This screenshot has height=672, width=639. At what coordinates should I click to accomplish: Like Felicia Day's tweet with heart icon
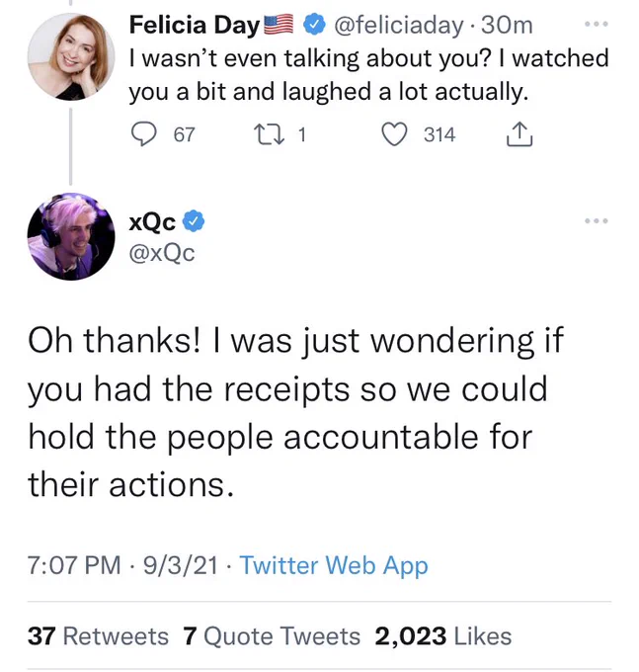tap(394, 134)
